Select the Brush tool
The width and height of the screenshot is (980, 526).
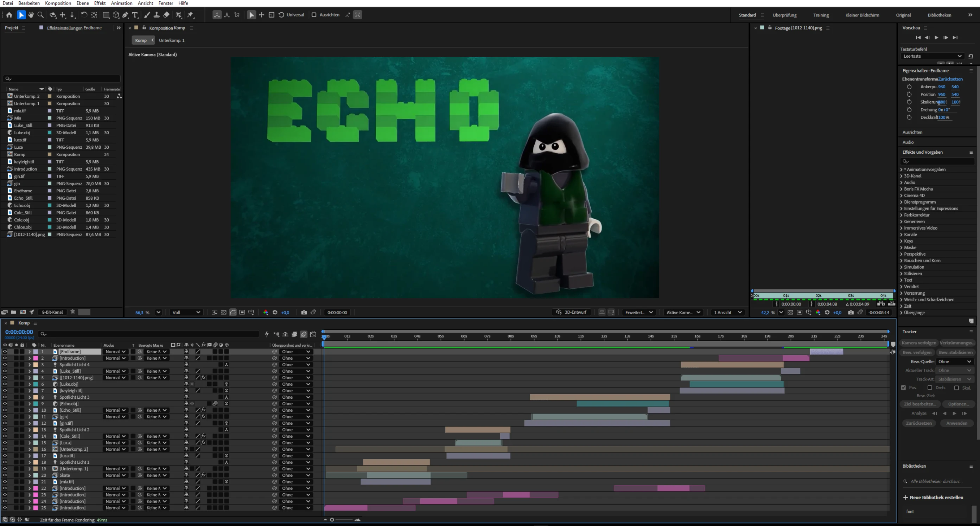click(x=147, y=15)
